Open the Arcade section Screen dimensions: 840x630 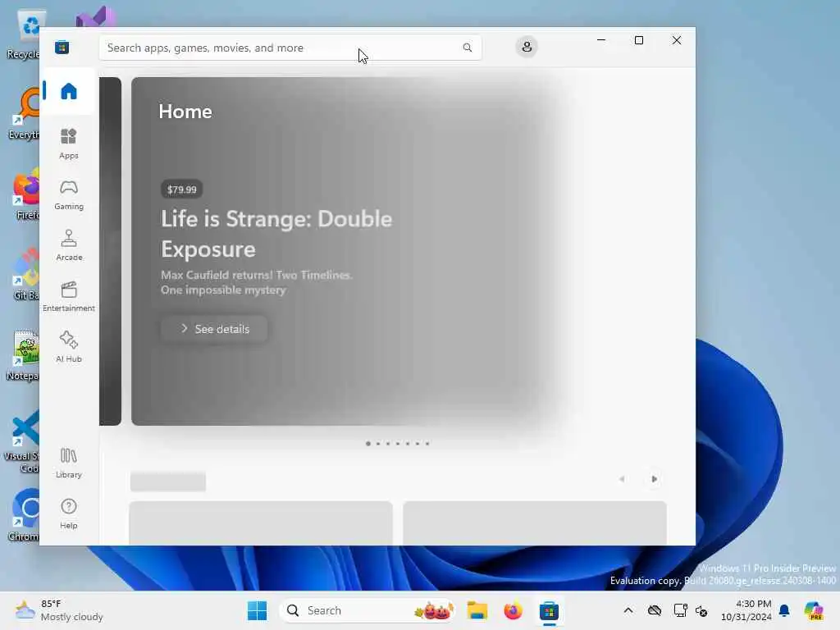[x=69, y=245]
